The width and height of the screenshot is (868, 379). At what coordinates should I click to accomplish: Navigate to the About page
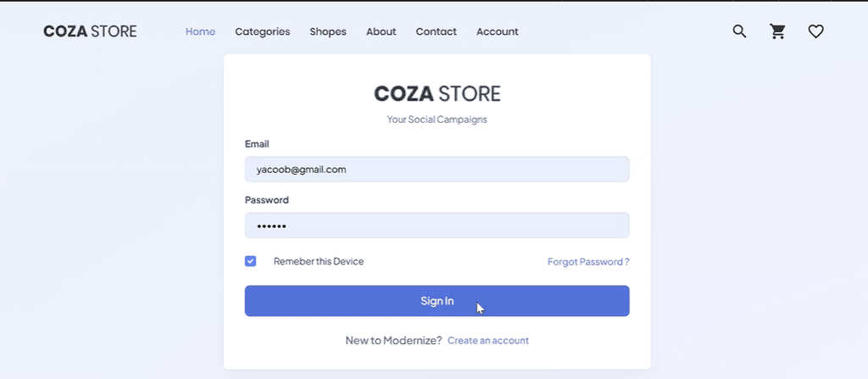(381, 31)
